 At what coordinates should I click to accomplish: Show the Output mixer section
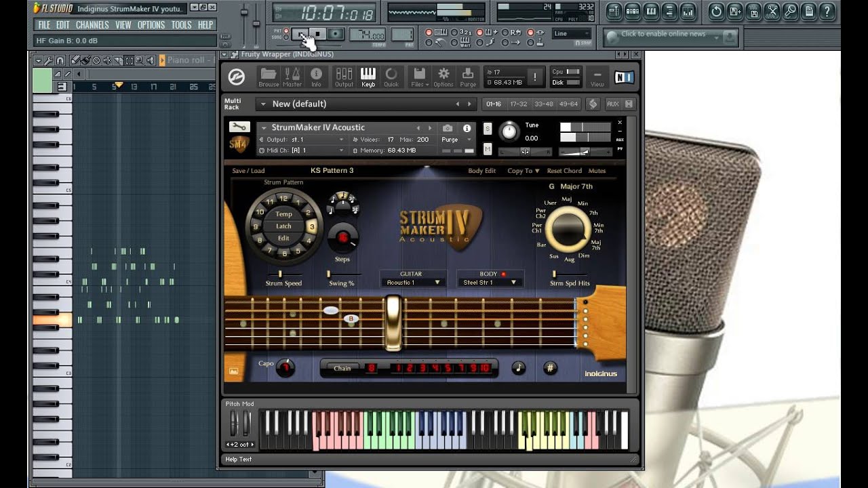tap(344, 77)
